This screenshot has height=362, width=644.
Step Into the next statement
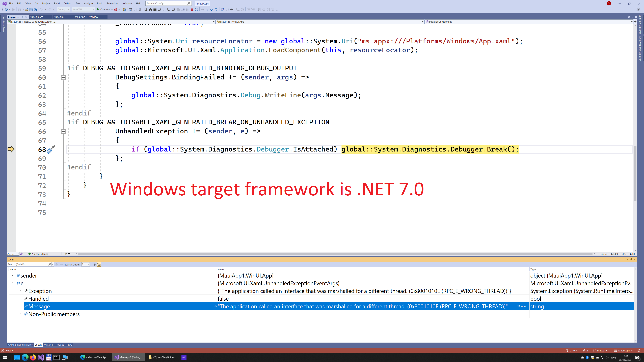click(x=207, y=10)
